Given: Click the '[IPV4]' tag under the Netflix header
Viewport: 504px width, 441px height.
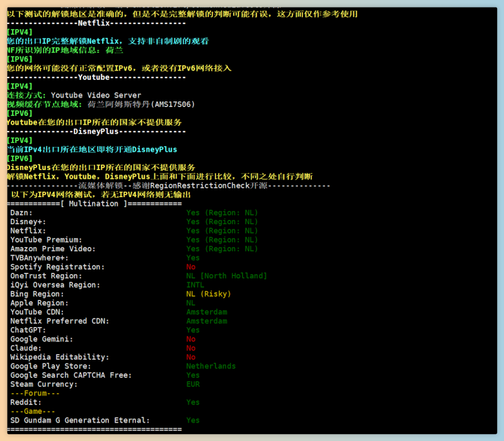Looking at the screenshot, I should (20, 32).
